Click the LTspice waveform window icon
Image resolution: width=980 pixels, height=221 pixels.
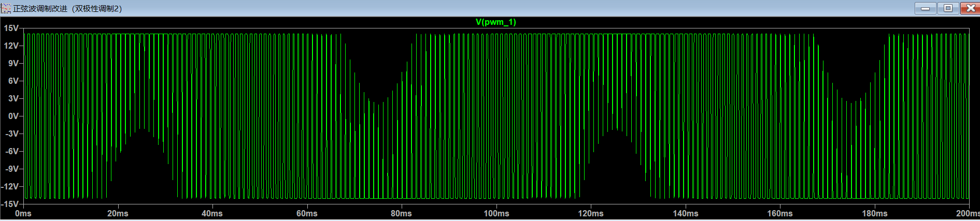[6, 8]
